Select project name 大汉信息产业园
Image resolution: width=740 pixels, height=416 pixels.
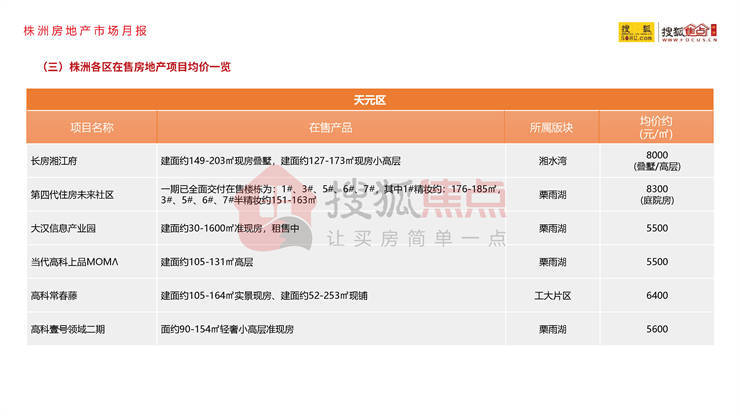point(63,229)
